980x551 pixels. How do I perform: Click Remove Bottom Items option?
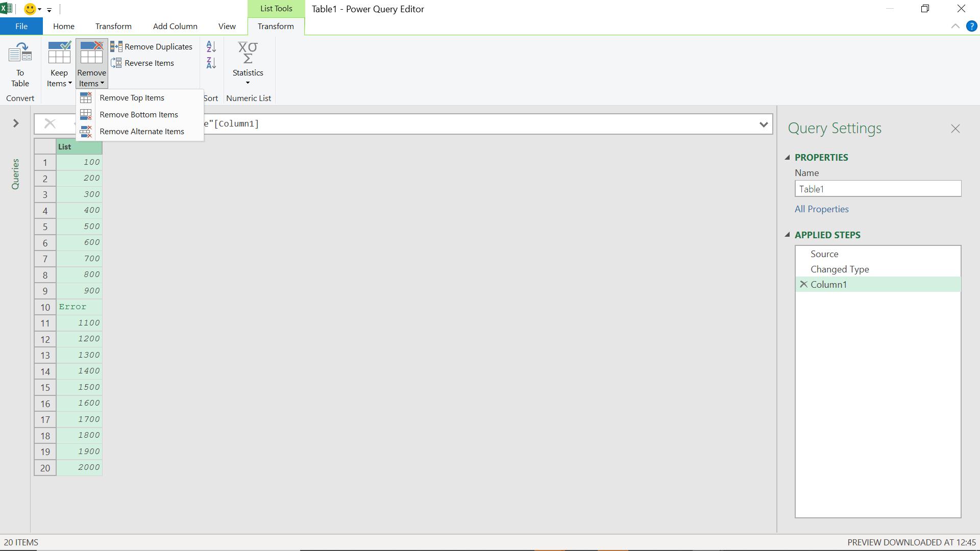[x=139, y=114]
